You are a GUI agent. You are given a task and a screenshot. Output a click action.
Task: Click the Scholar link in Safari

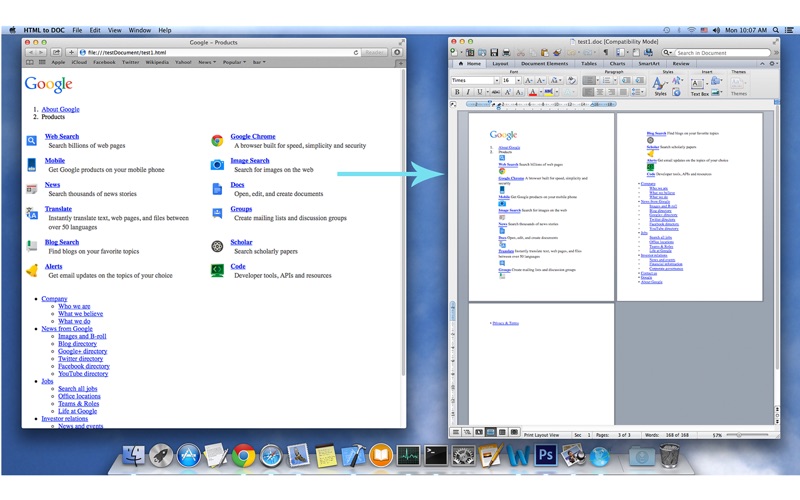[x=241, y=242]
